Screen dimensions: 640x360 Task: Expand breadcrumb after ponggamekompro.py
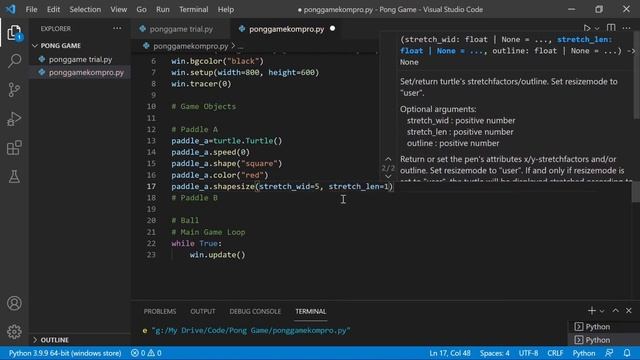[240, 47]
